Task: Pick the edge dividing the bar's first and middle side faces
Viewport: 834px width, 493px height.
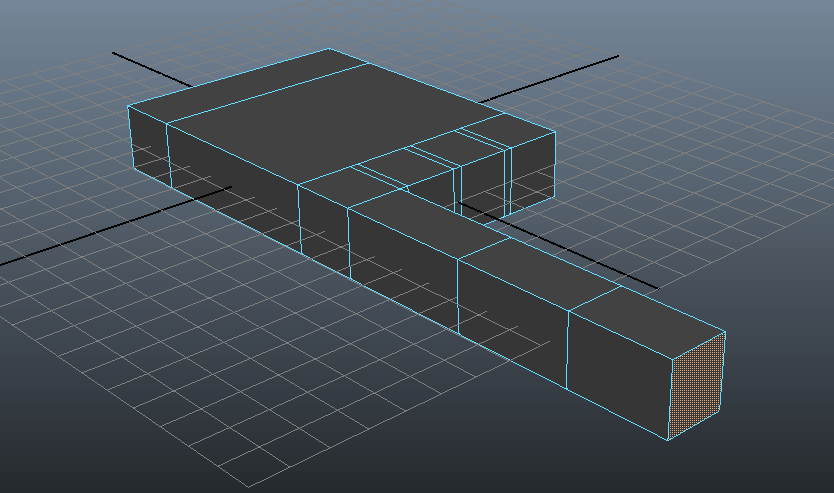Action: click(458, 294)
